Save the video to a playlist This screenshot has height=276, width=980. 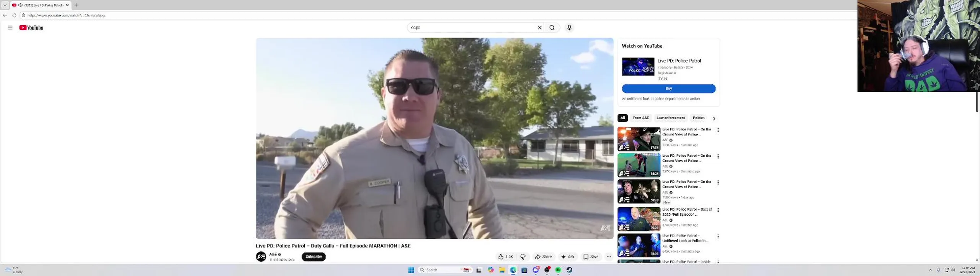tap(591, 257)
